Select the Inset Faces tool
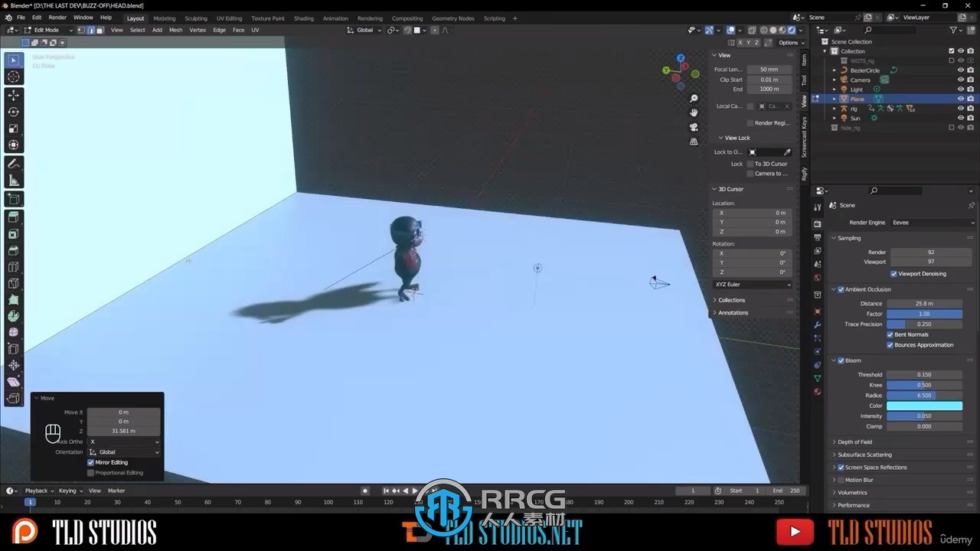 [x=14, y=234]
